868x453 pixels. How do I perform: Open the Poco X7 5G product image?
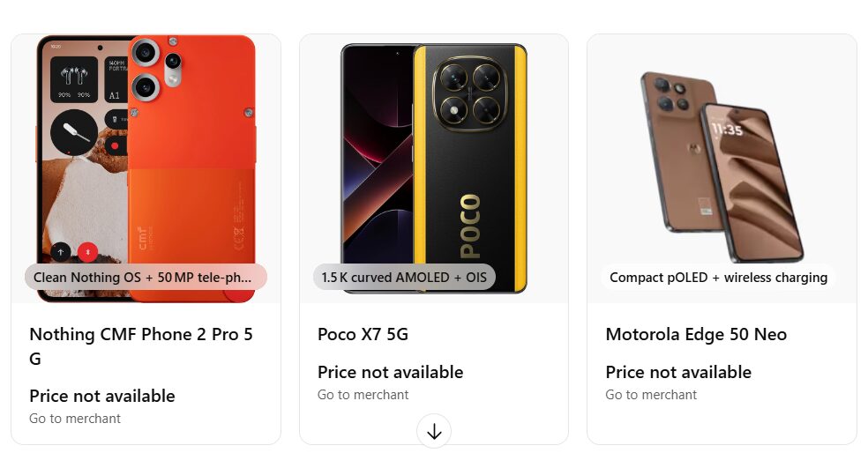coord(434,168)
